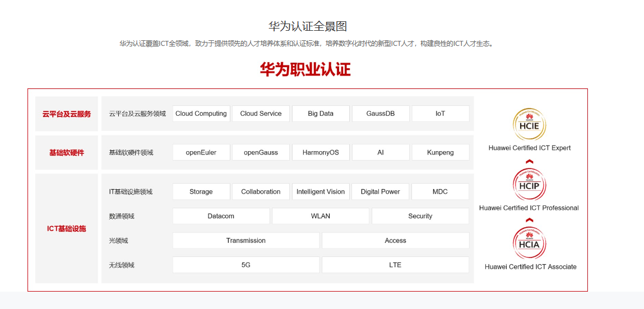Click the red chevron below HCIE label
The image size is (644, 309).
(530, 161)
